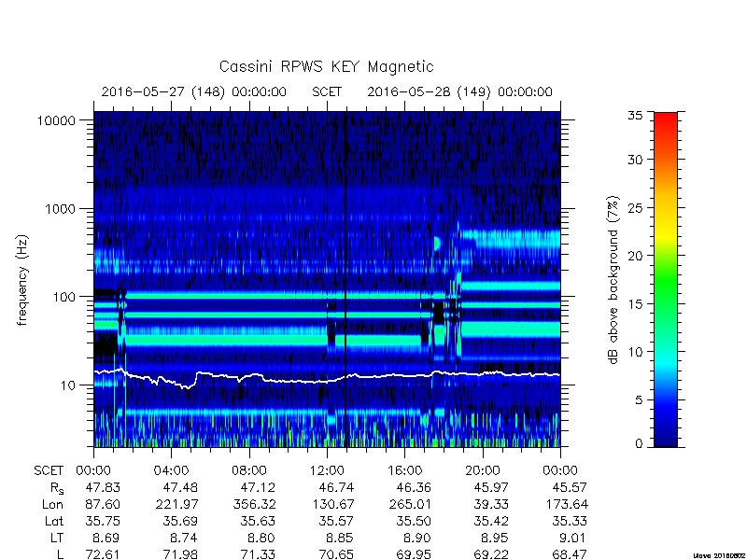Image resolution: width=747 pixels, height=560 pixels.
Task: Select the start date "2016-05-27 (148) 00:00:00"
Action: pos(194,91)
